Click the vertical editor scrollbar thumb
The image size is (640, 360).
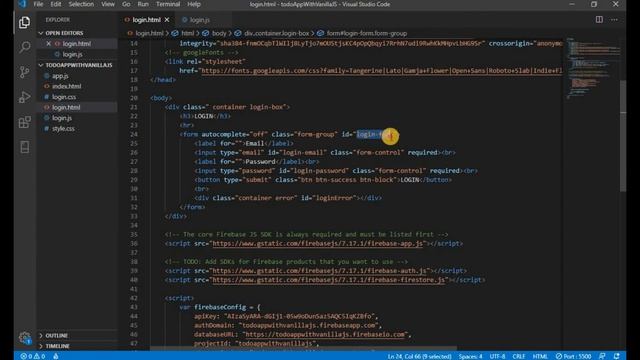tap(623, 136)
